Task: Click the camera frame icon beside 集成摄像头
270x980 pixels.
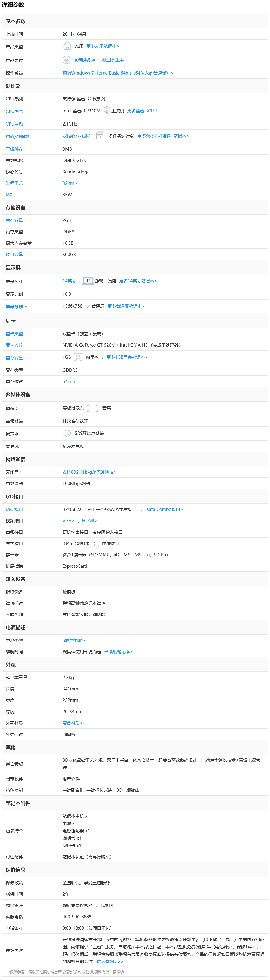Action: pyautogui.click(x=93, y=408)
